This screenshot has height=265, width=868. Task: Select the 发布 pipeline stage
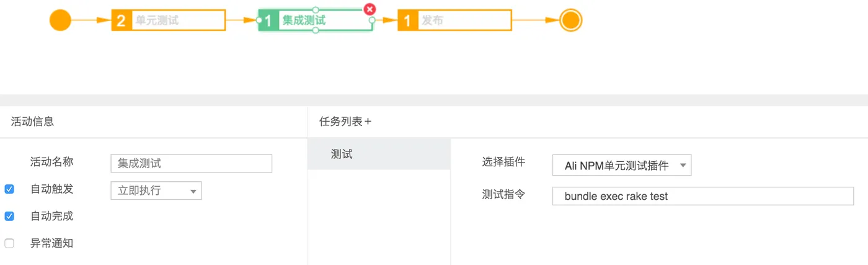454,20
